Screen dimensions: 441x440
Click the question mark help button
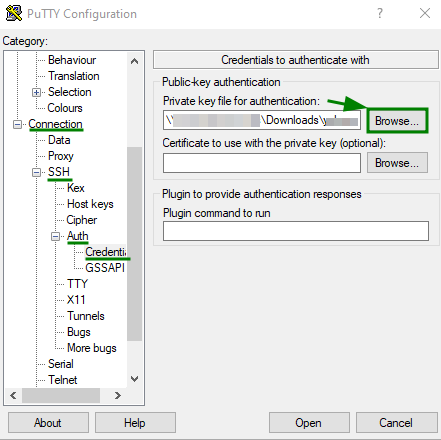(380, 13)
